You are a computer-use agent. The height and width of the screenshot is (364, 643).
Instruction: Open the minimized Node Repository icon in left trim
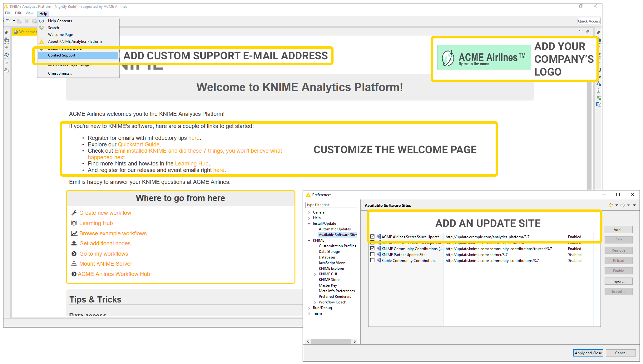coord(6,71)
